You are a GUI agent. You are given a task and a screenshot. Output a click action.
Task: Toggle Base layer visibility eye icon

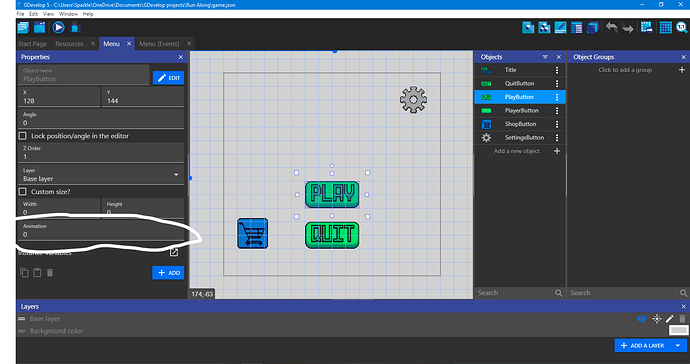click(642, 319)
